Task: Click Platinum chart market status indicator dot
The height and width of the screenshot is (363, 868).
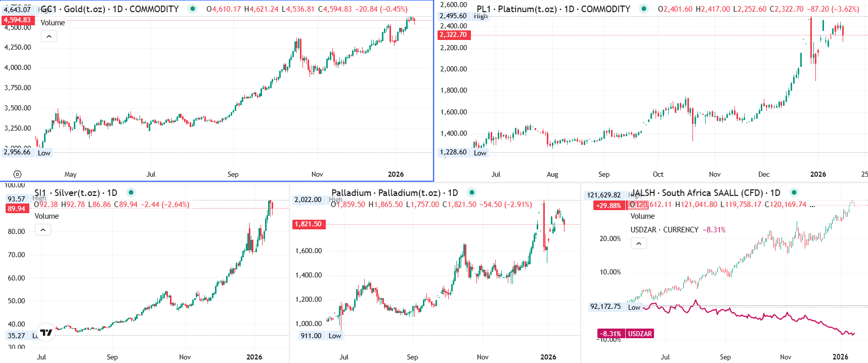Action: 643,9
